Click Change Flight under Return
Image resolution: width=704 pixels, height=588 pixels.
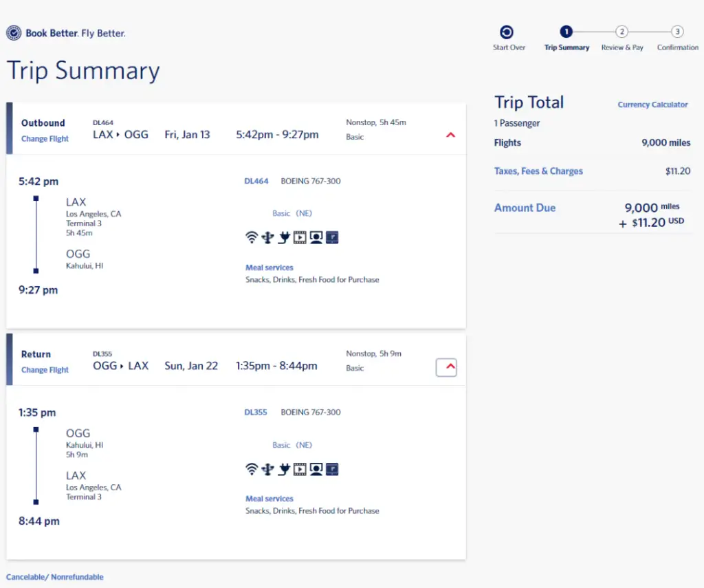(45, 370)
